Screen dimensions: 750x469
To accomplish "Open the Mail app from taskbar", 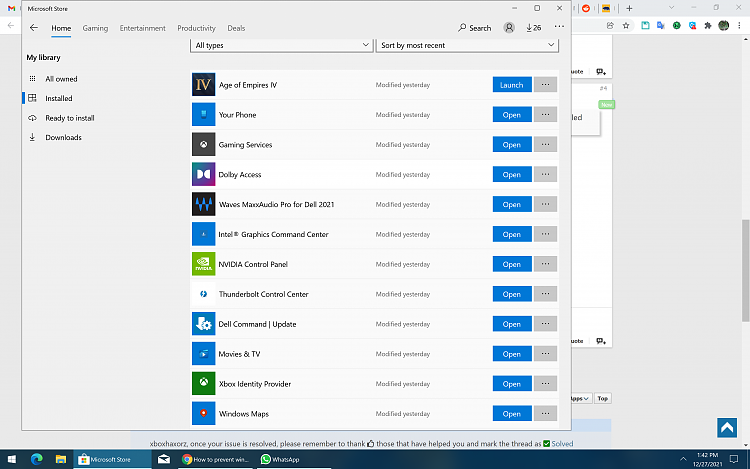I will (x=164, y=459).
